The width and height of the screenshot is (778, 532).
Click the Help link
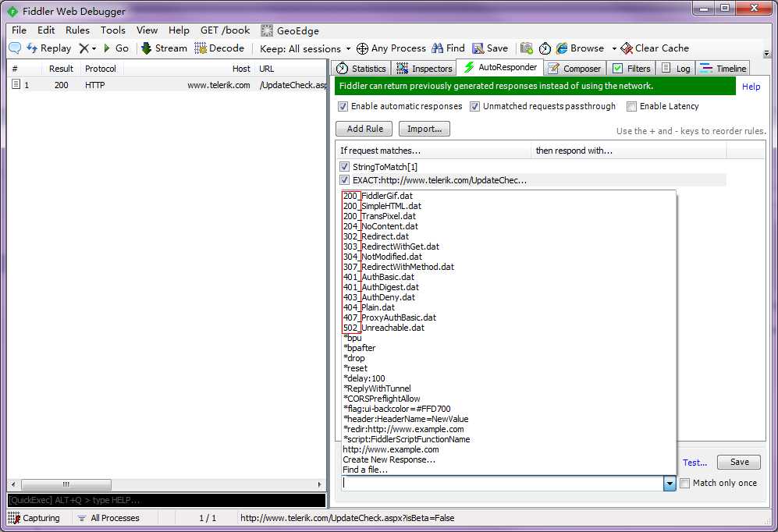(x=751, y=87)
